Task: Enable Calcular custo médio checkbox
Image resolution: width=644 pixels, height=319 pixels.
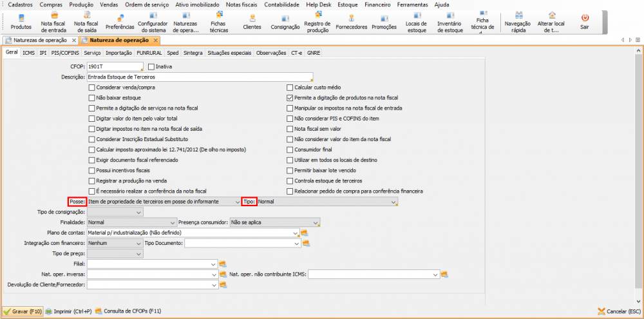Action: point(290,87)
